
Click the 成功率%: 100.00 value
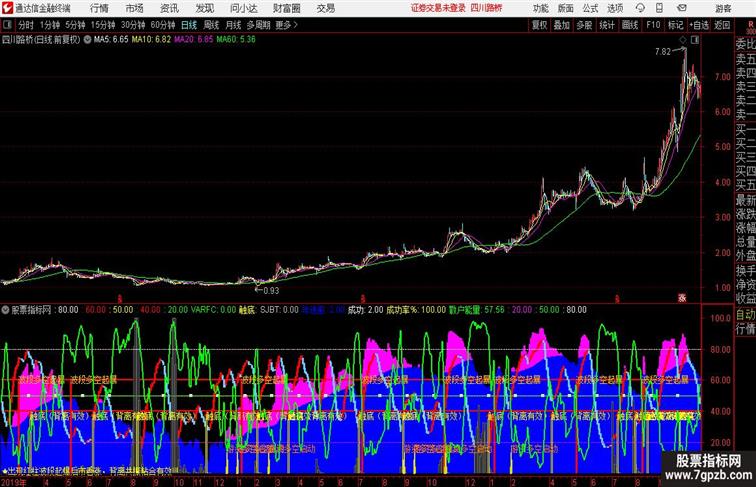tap(416, 310)
